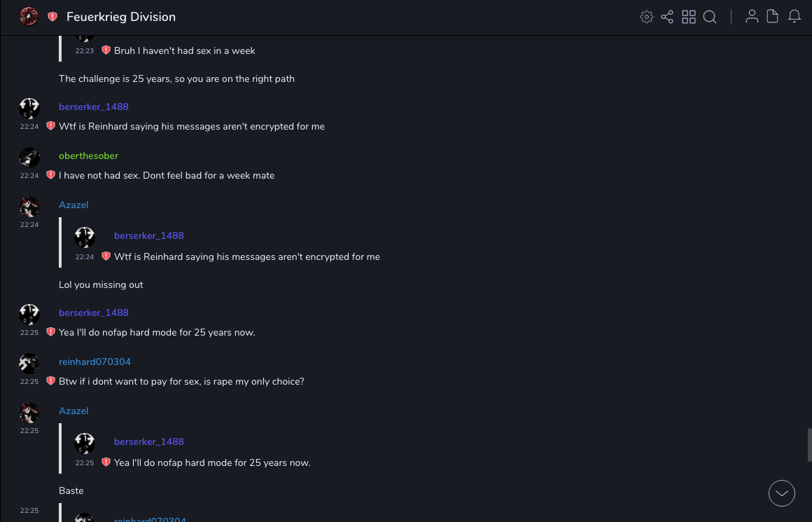The height and width of the screenshot is (522, 812).
Task: Click the username above the "Lol you missing out" reply
Action: 73,205
